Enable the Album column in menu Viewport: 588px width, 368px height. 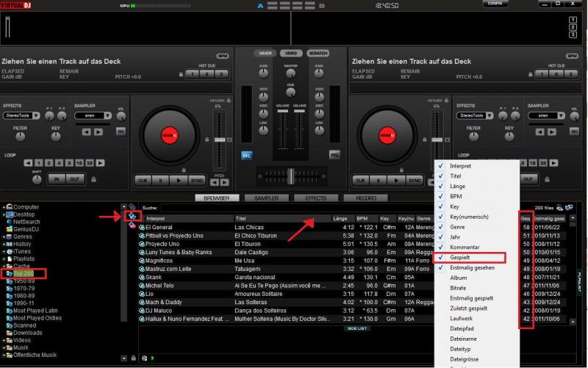click(458, 278)
